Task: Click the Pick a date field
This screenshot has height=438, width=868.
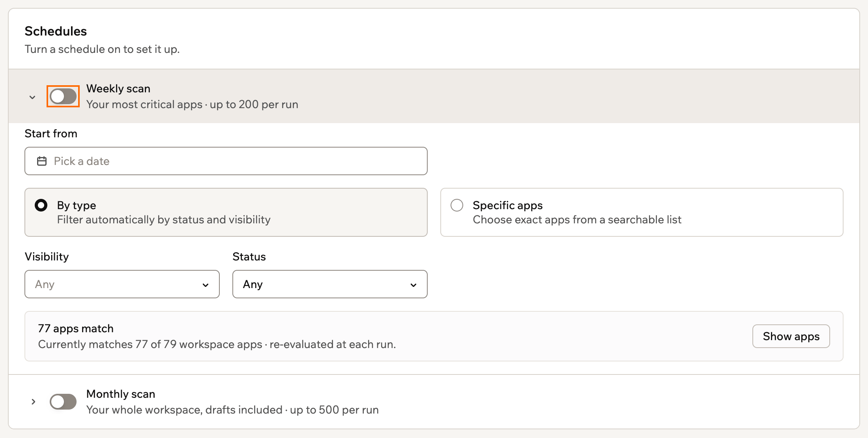Action: (226, 161)
